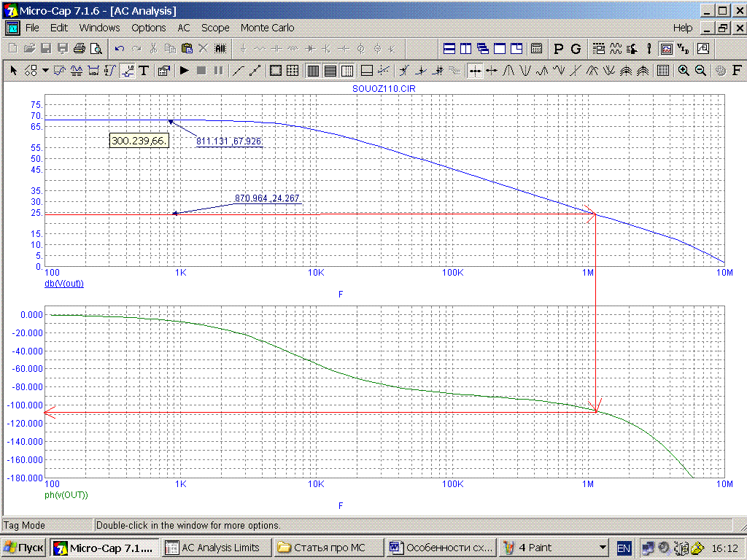Click the Print Preview icon
Screen dimensions: 747x560
[x=96, y=49]
